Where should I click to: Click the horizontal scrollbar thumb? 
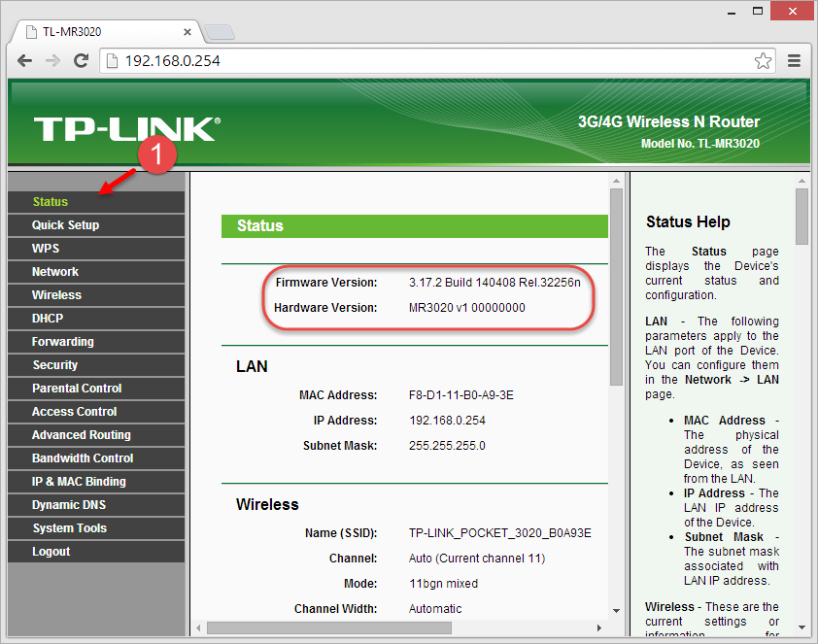[x=329, y=627]
